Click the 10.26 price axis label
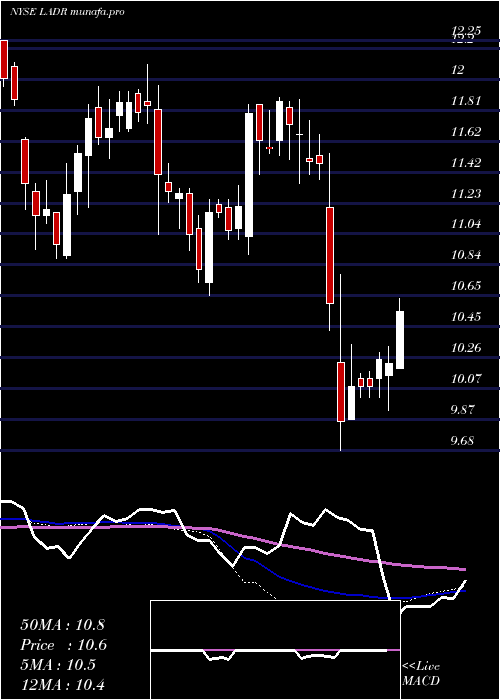 pyautogui.click(x=466, y=348)
